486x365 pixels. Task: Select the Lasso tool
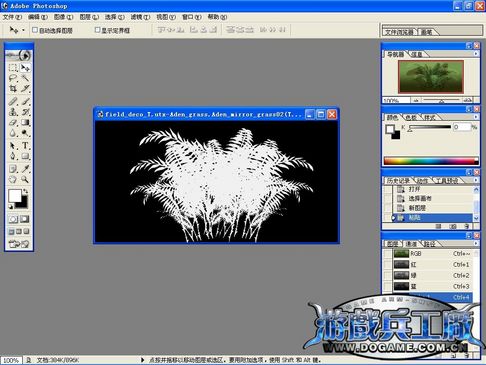(x=13, y=78)
